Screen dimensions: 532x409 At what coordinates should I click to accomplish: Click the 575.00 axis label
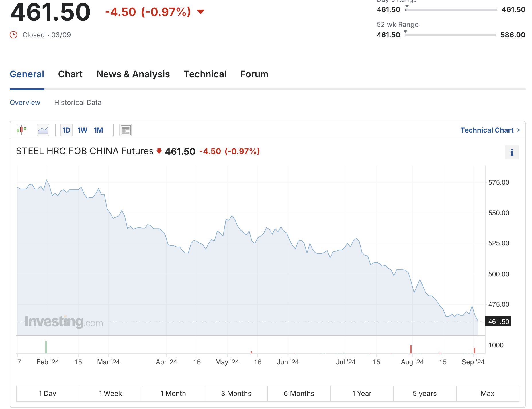tap(499, 182)
